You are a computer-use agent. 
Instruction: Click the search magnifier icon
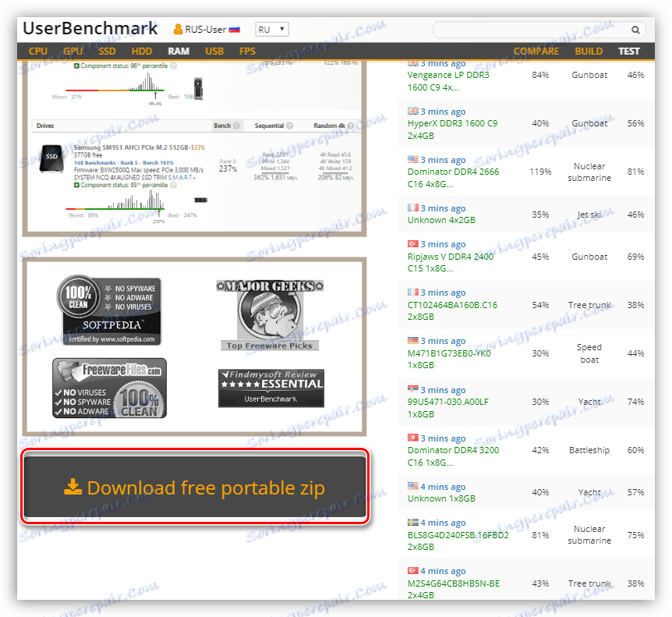(x=635, y=29)
